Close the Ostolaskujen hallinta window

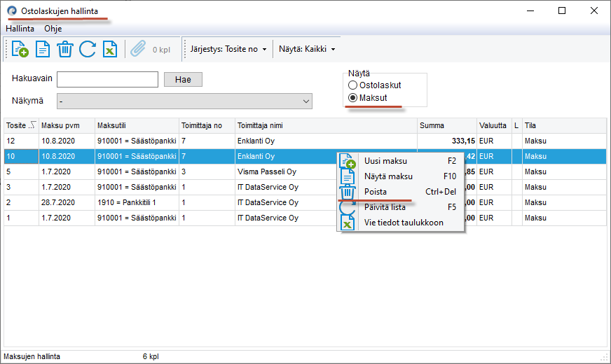pos(594,10)
